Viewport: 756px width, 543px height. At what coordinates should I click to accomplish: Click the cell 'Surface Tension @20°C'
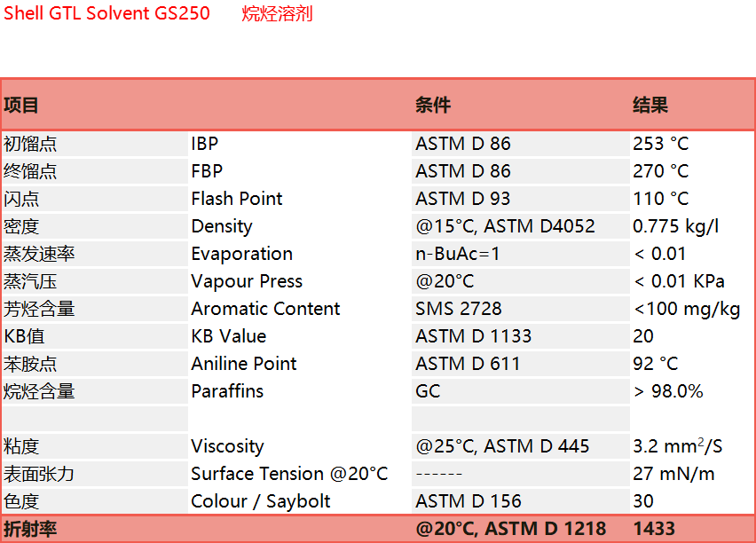click(x=289, y=474)
